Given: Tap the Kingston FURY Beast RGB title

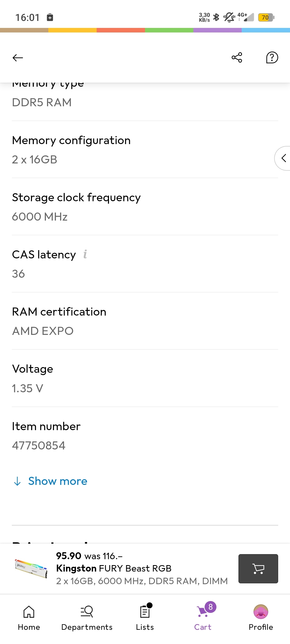Looking at the screenshot, I should [x=114, y=568].
